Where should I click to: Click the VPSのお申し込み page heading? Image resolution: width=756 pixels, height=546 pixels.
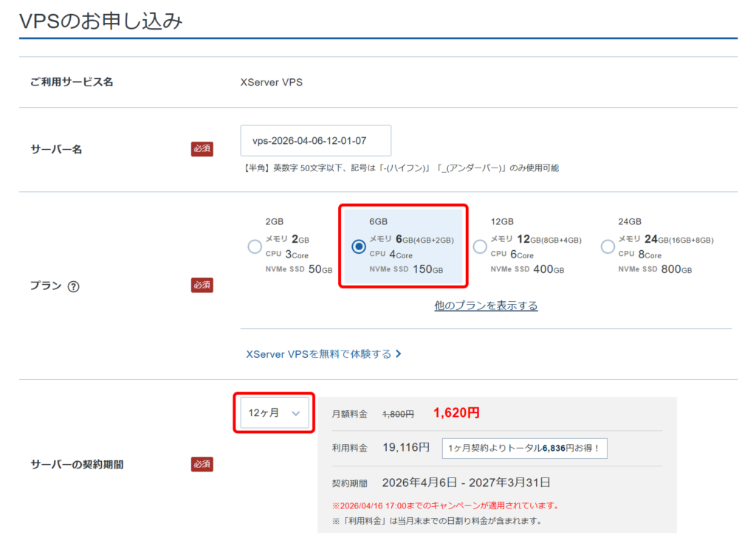click(x=100, y=21)
